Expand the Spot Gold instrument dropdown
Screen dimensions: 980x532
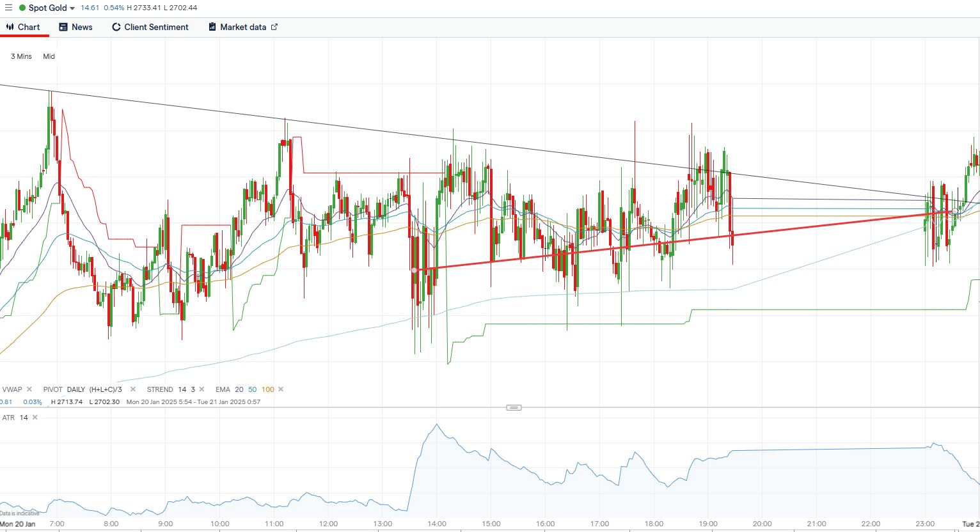pyautogui.click(x=72, y=8)
